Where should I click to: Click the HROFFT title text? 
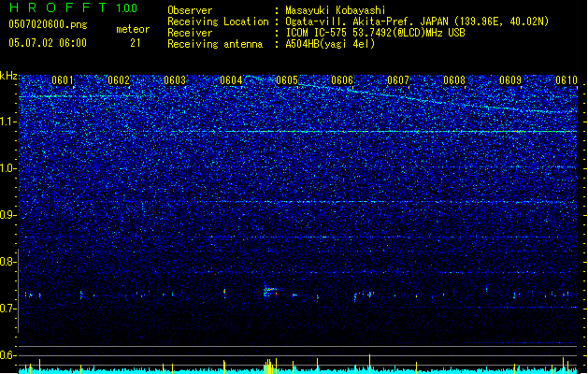pyautogui.click(x=58, y=7)
